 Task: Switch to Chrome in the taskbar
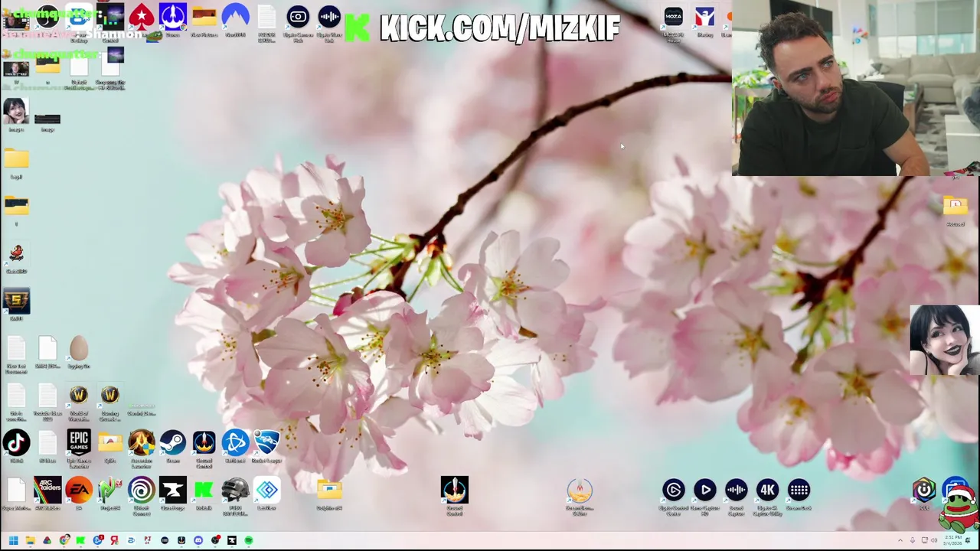(64, 540)
